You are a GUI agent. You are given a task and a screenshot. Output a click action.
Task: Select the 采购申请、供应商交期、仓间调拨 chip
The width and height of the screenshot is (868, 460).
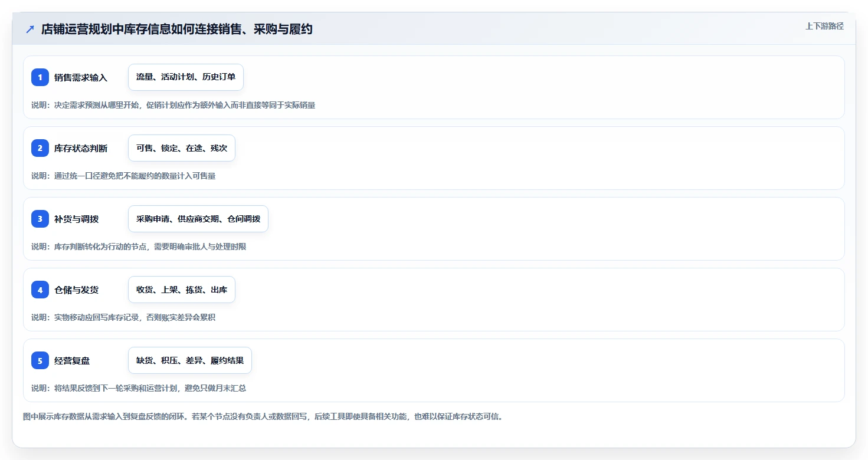coord(198,219)
